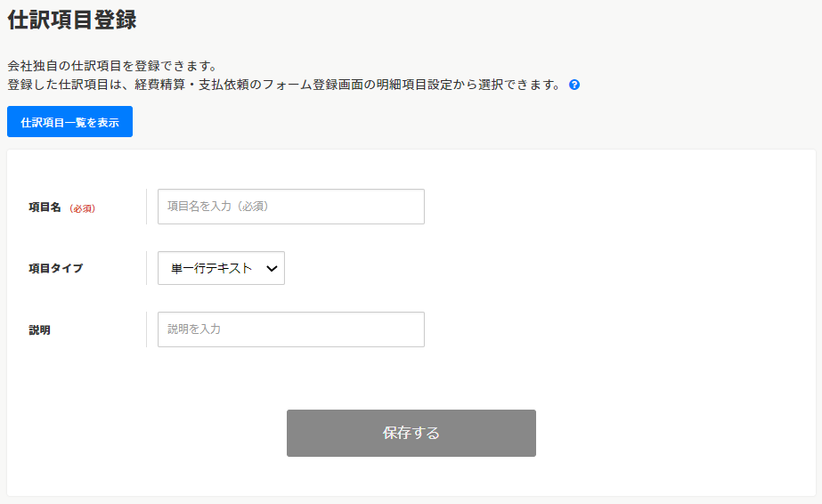Screen dimensions: 822x504
Task: Open the 項目タイプ dropdown
Action: point(221,268)
